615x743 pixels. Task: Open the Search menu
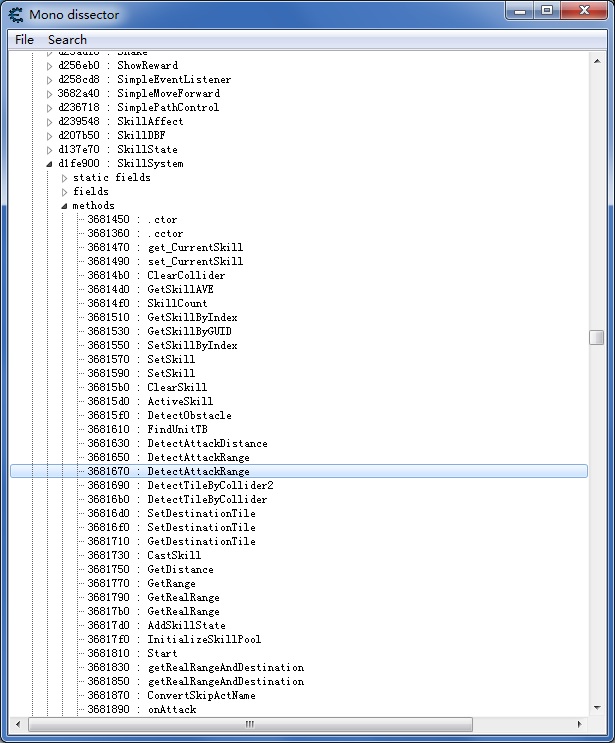click(67, 39)
